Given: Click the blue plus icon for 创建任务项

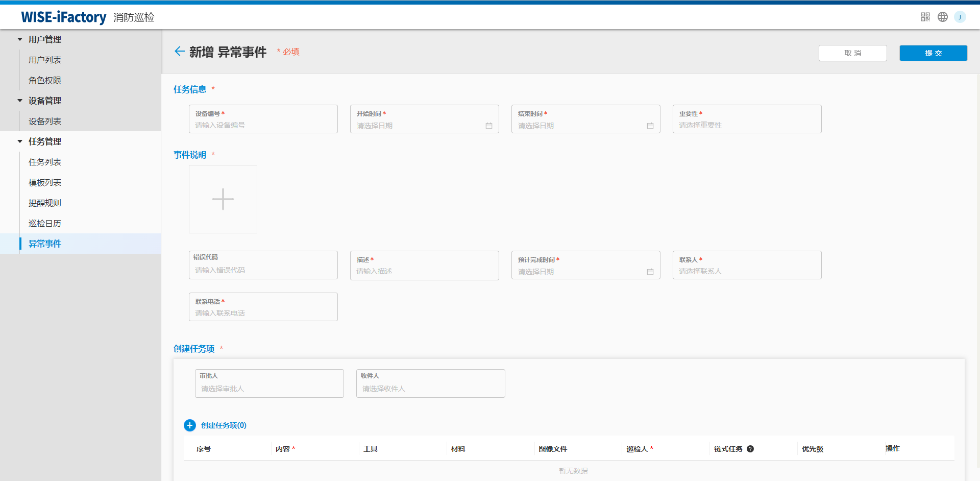Looking at the screenshot, I should (x=190, y=425).
